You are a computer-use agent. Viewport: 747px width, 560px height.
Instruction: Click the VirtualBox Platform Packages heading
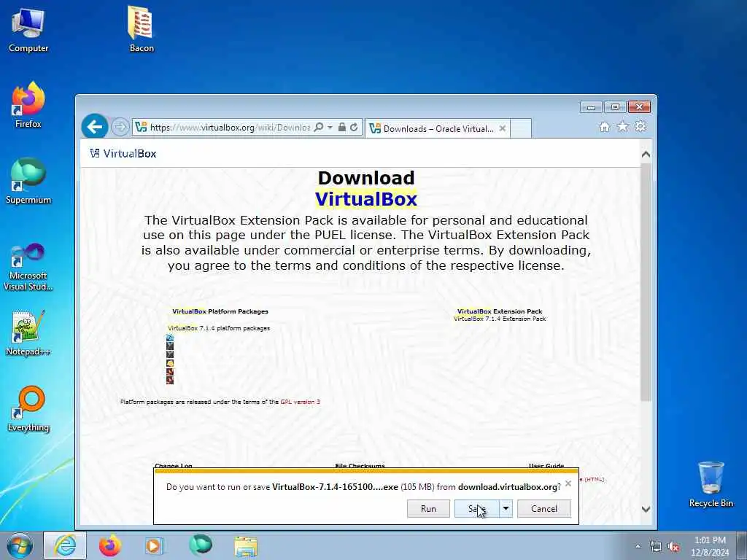[220, 311]
